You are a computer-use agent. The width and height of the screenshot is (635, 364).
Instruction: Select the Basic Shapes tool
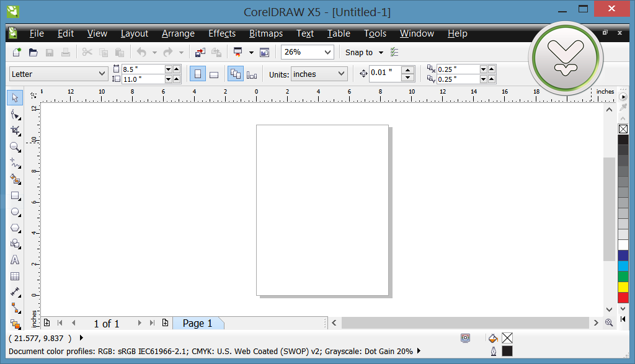tap(15, 244)
